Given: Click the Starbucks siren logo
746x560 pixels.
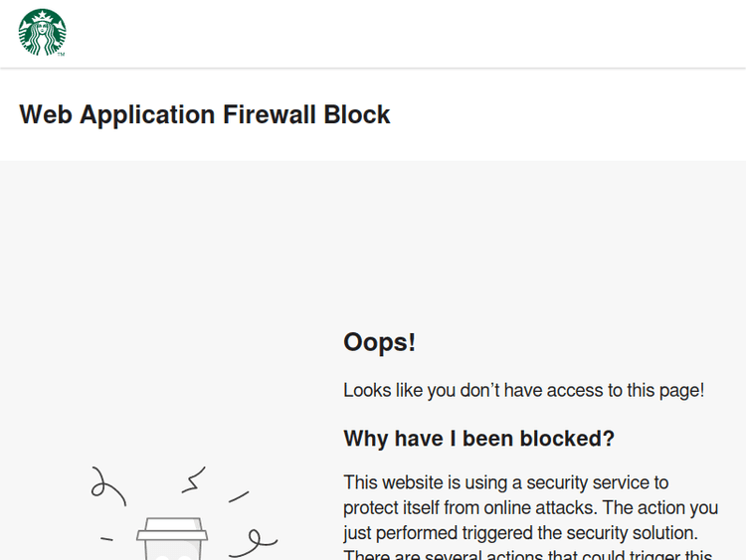Looking at the screenshot, I should 42,33.
